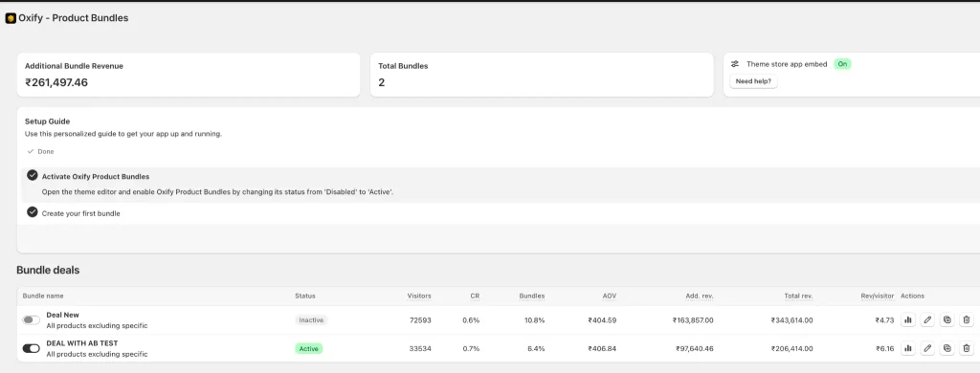This screenshot has width=980, height=373.
Task: Expand the Create your first bundle step
Action: 80,213
